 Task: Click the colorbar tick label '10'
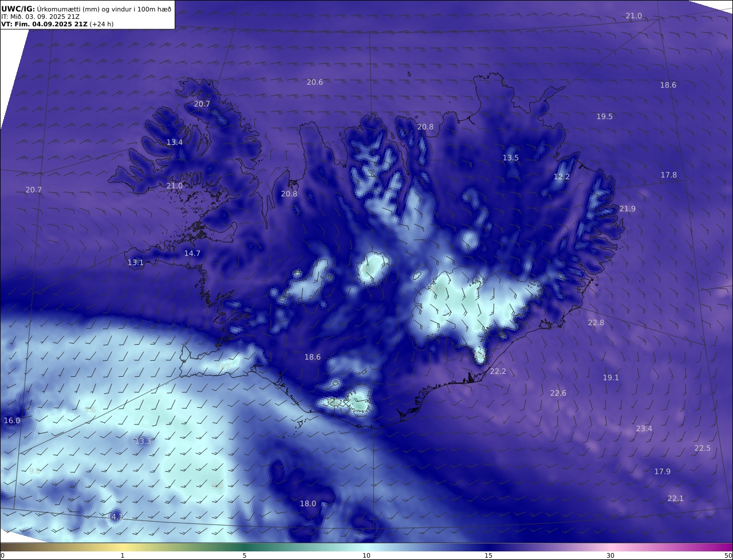[366, 555]
